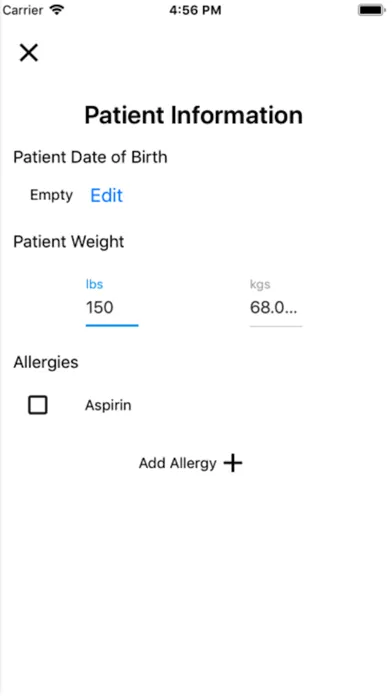
Task: Open the date of birth Edit link
Action: [x=107, y=195]
